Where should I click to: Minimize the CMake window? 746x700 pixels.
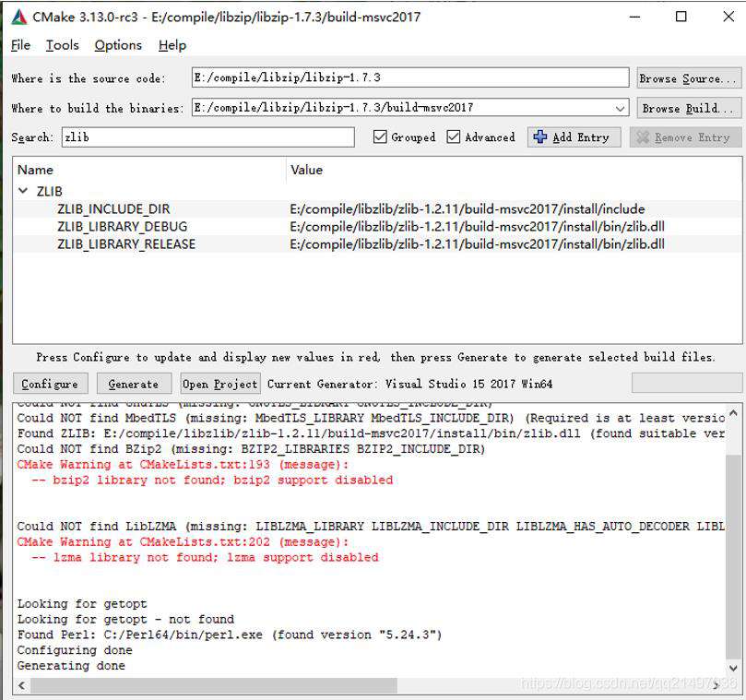pos(634,18)
